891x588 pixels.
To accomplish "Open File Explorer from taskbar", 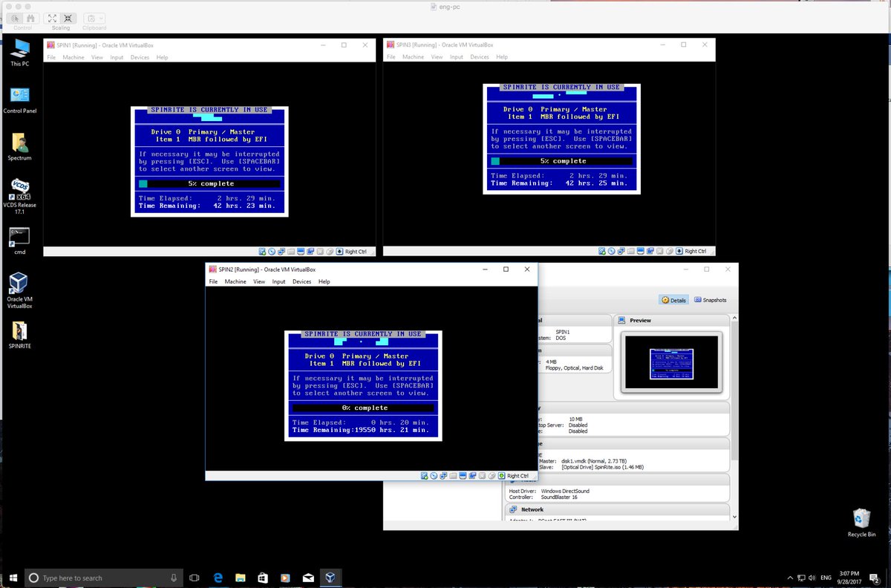I will coord(241,577).
